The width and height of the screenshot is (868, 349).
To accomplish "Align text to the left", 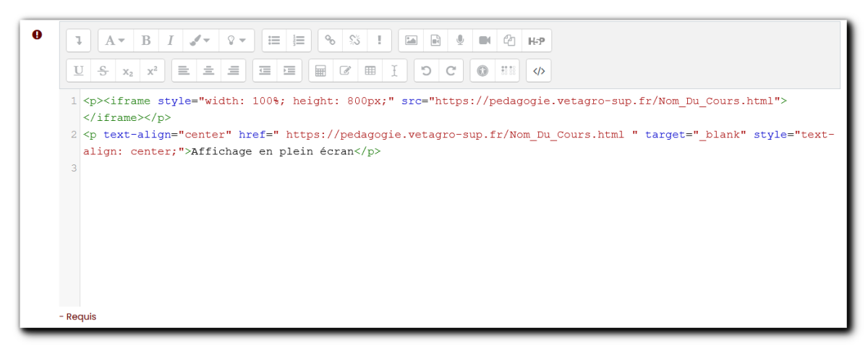I will point(184,70).
